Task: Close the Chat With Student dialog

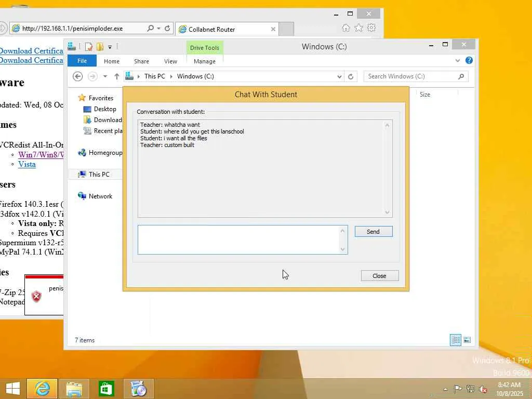Action: [x=380, y=276]
